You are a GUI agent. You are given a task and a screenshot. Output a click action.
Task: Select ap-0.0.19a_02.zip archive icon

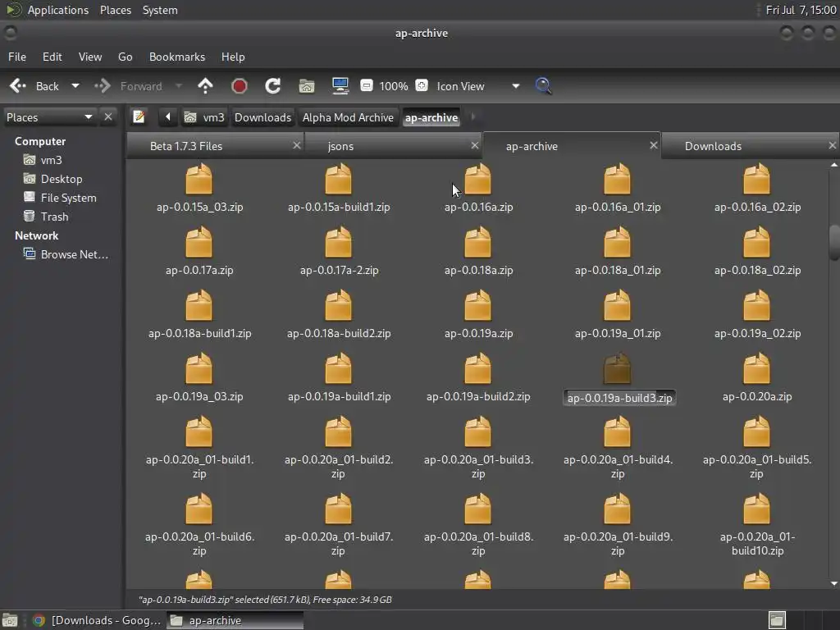pyautogui.click(x=756, y=305)
